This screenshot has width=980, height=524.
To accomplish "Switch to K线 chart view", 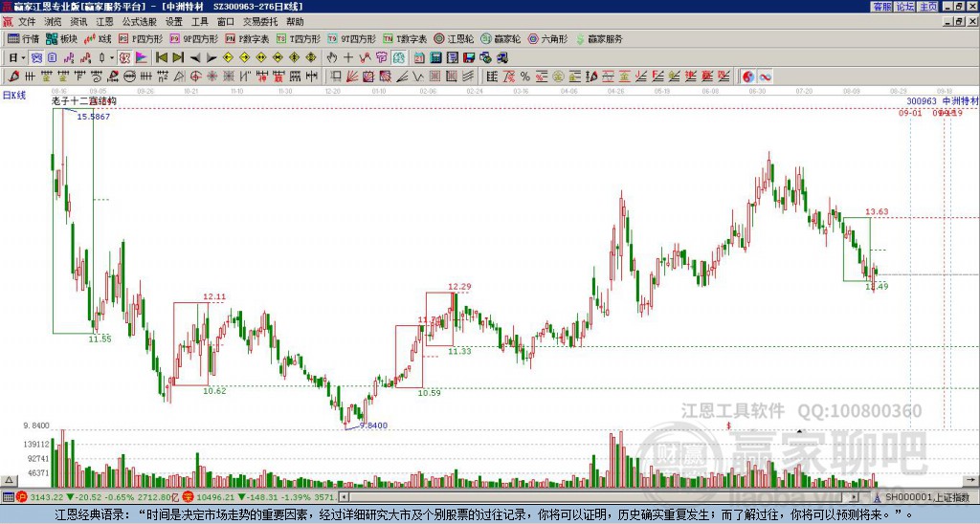I will click(x=97, y=38).
